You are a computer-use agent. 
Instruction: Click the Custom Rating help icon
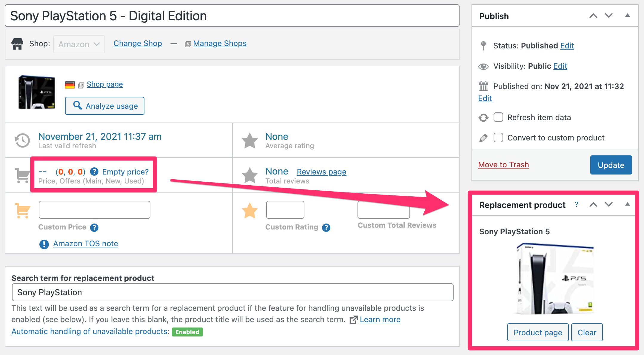click(326, 227)
